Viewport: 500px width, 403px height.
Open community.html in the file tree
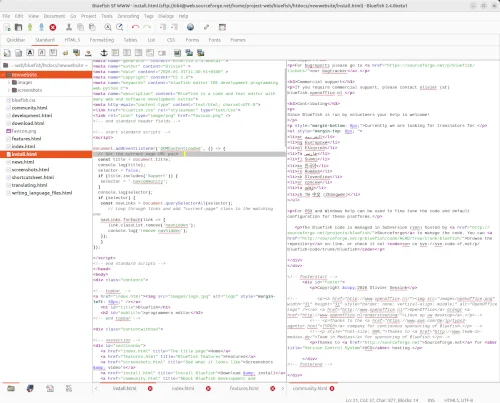(29, 108)
